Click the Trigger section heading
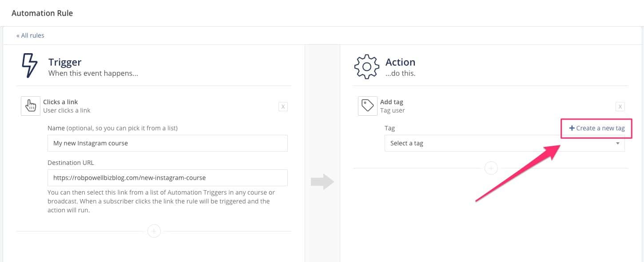This screenshot has width=644, height=262. pyautogui.click(x=65, y=63)
